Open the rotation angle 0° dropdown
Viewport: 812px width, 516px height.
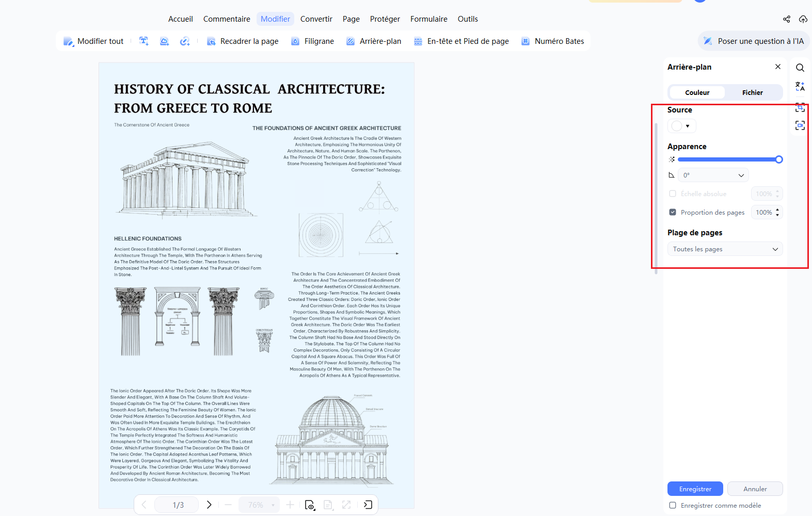coord(713,175)
